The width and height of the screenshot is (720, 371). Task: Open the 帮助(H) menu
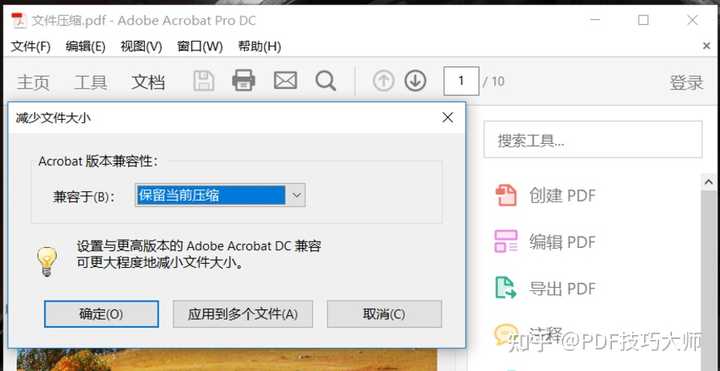[259, 46]
